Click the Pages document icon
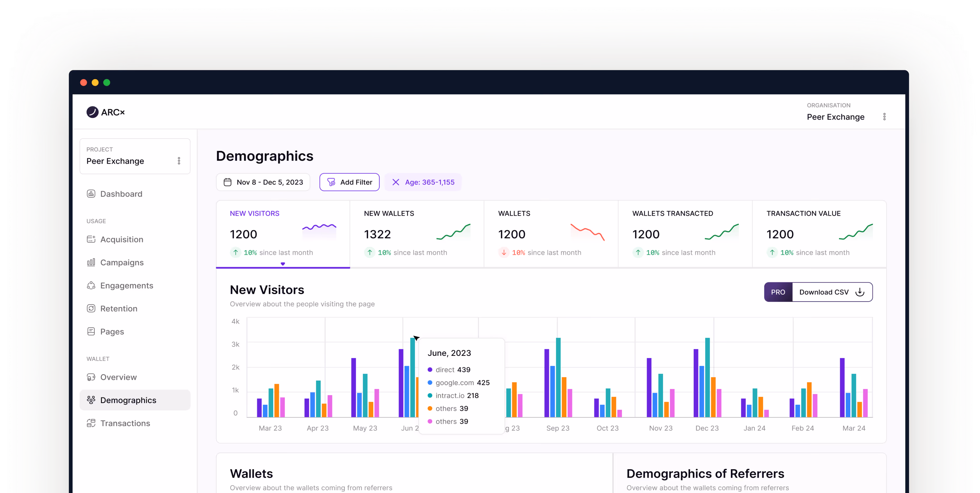Image resolution: width=980 pixels, height=493 pixels. click(x=91, y=332)
